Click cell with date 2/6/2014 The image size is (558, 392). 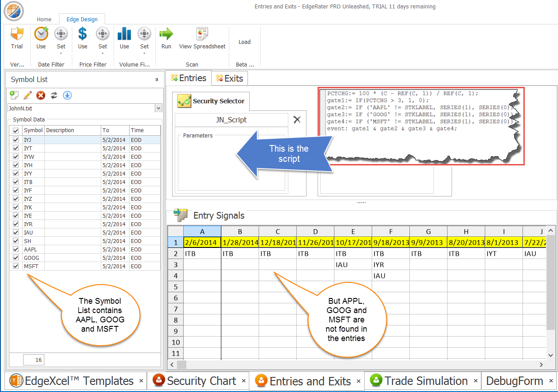click(202, 243)
